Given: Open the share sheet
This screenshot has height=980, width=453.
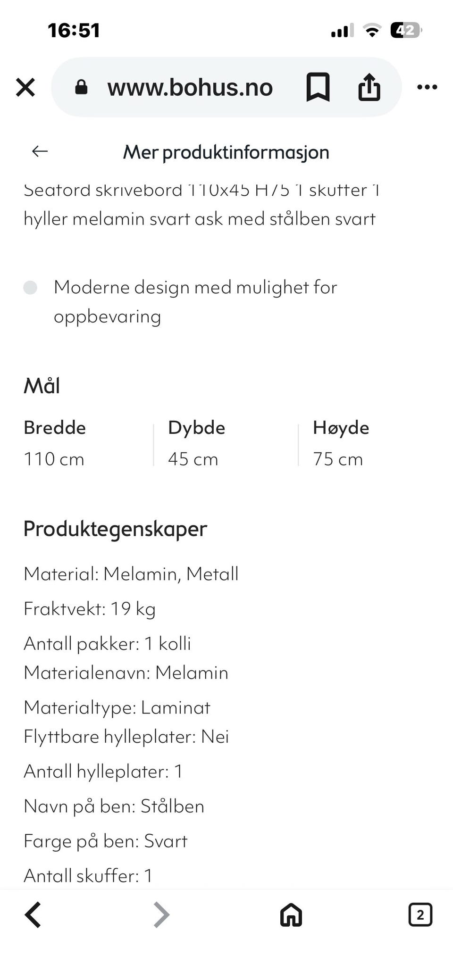Looking at the screenshot, I should coord(369,87).
